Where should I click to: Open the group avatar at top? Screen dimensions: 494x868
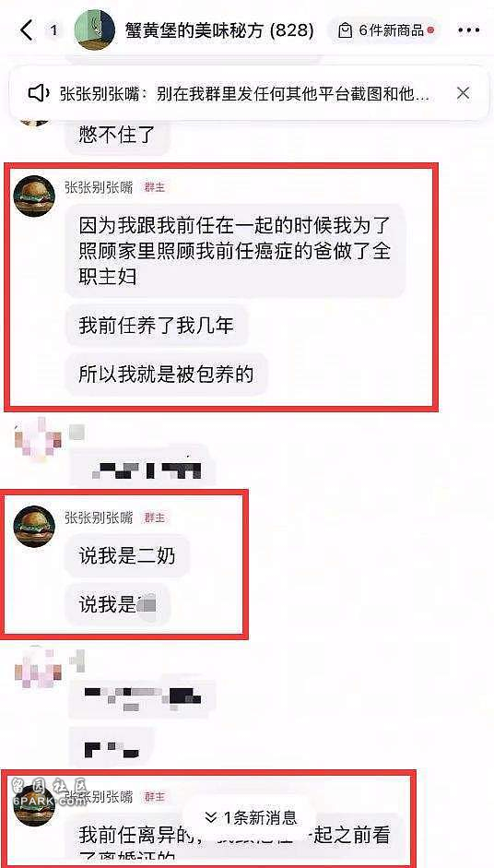(95, 30)
